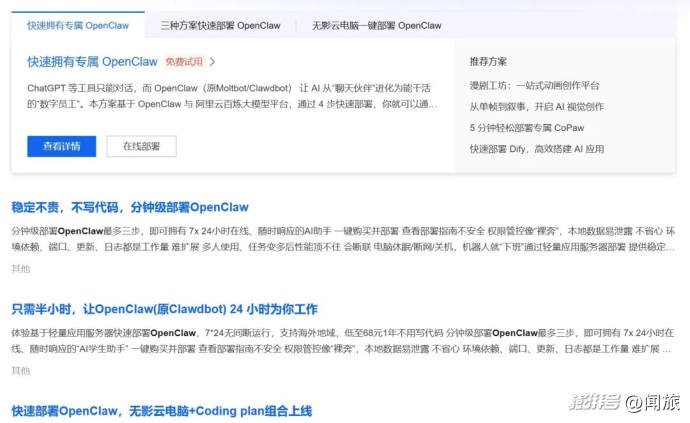Expand the chevron arrow beside 免费试用
The height and width of the screenshot is (423, 690).
pos(213,62)
